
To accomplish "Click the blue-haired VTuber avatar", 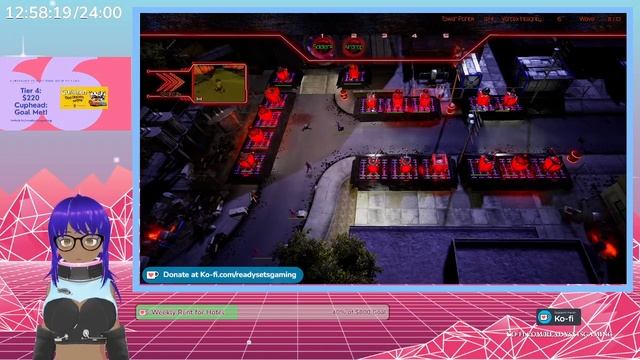I will 81,278.
